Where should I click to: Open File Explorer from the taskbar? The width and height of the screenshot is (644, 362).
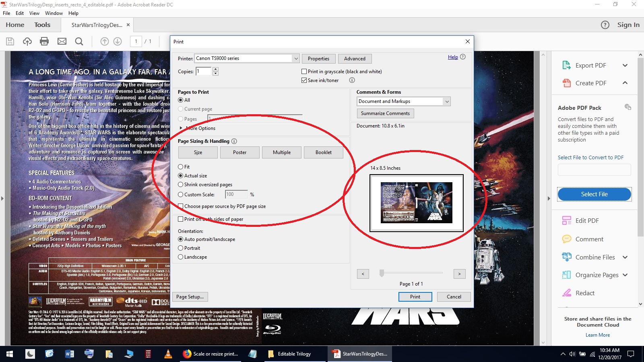click(109, 354)
